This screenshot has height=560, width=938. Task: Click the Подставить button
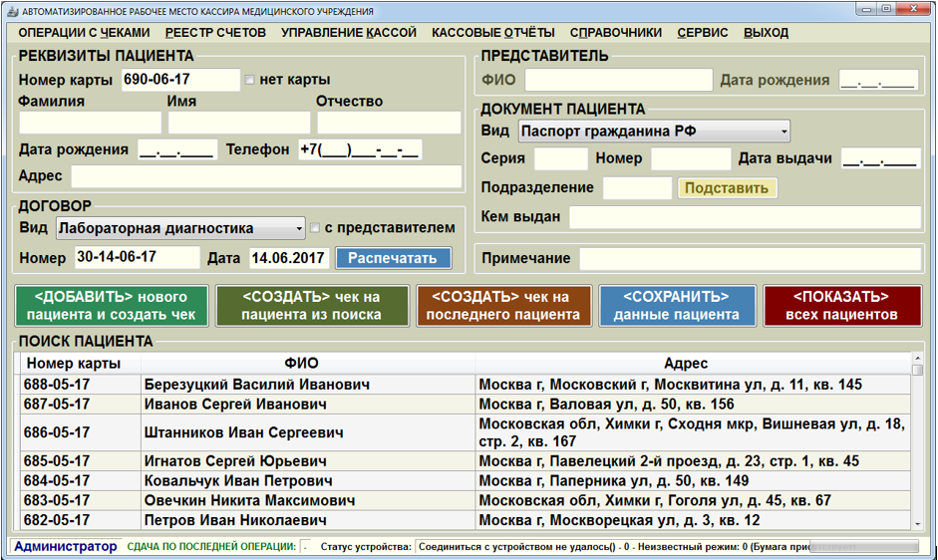pyautogui.click(x=727, y=188)
